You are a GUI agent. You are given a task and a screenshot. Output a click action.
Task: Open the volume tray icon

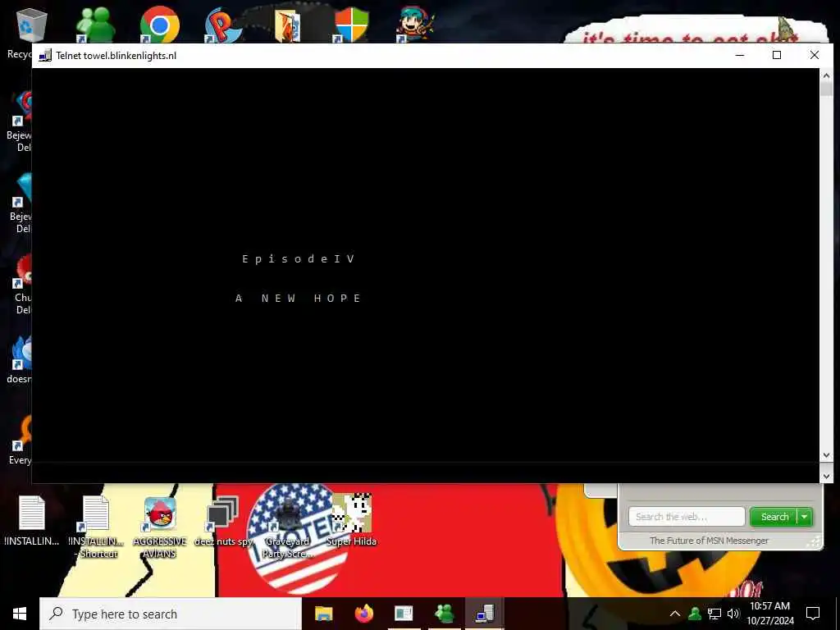[x=733, y=614]
